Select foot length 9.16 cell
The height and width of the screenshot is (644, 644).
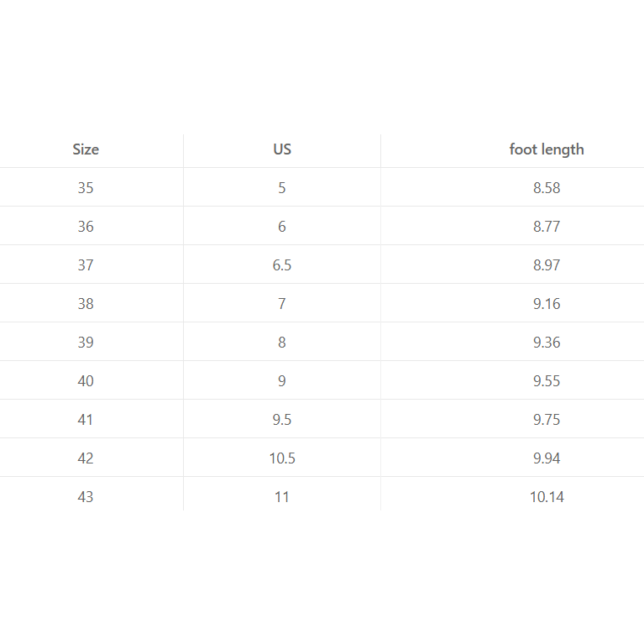[547, 304]
